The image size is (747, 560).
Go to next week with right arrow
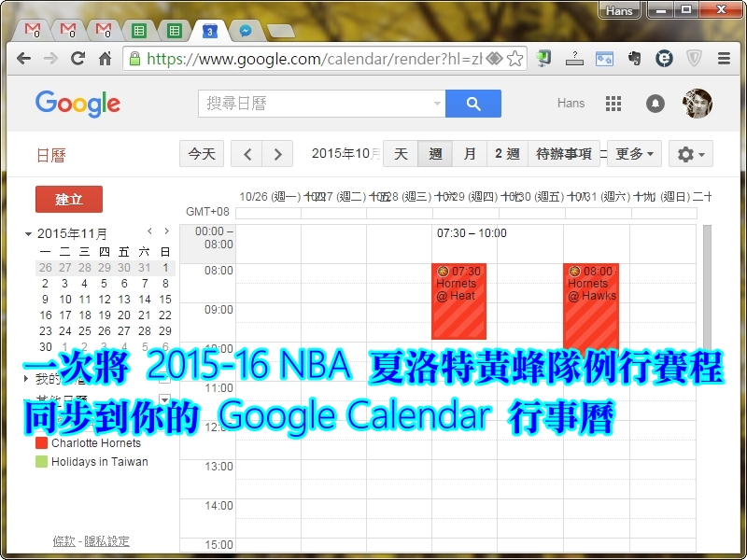point(277,154)
